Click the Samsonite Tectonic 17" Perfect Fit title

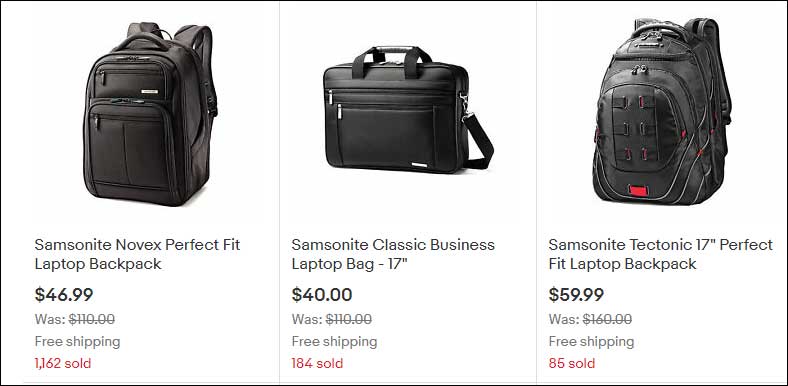pos(660,254)
